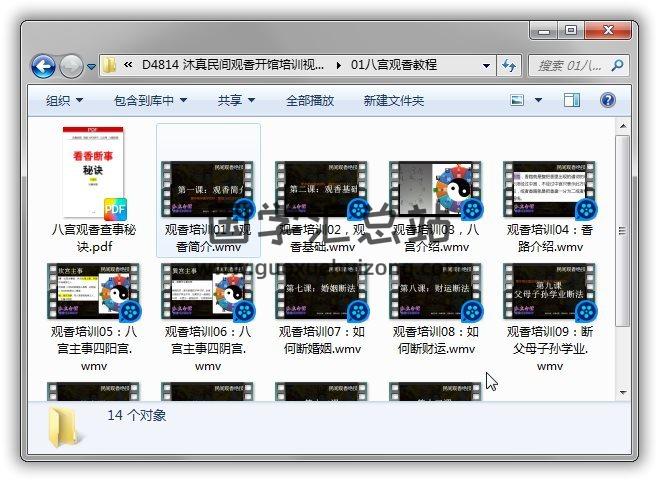Viewport: 659px width, 482px height.
Task: Open recent locations dropdown arrow
Action: [91, 66]
